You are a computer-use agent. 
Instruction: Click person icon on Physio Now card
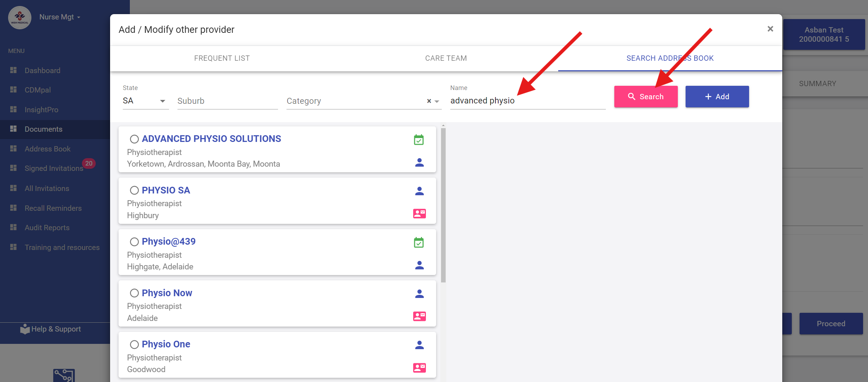tap(420, 294)
